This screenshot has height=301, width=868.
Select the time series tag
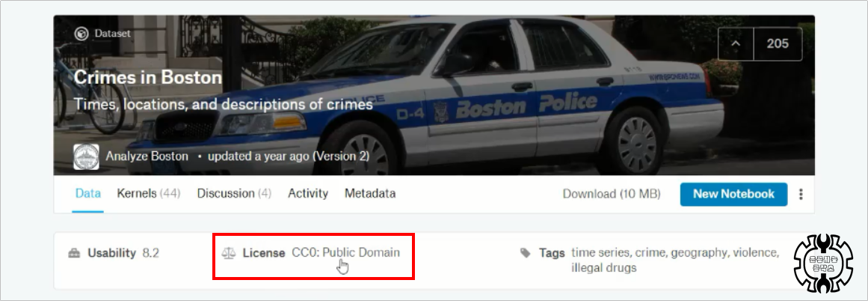[600, 253]
